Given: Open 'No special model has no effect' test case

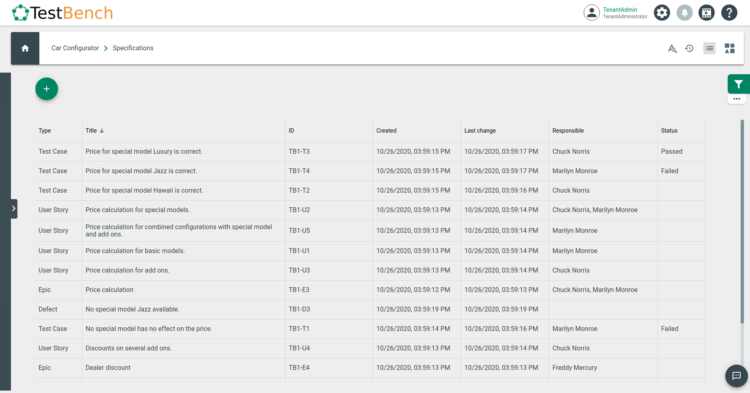Looking at the screenshot, I should [148, 329].
